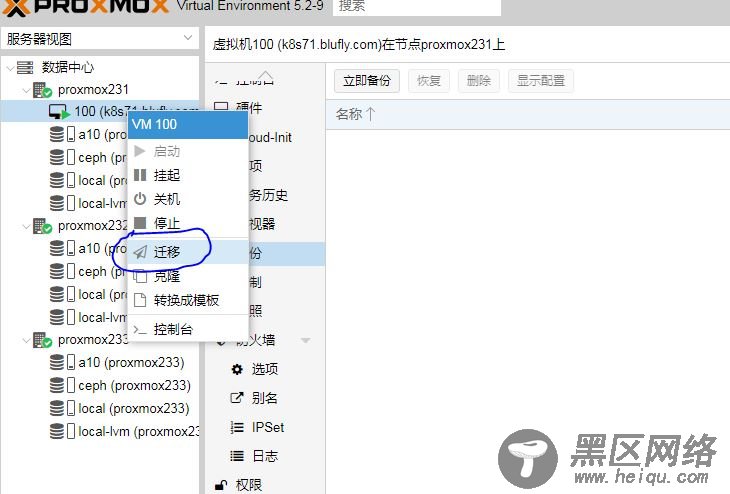Select the local (proxmox233) tree row

click(100, 408)
